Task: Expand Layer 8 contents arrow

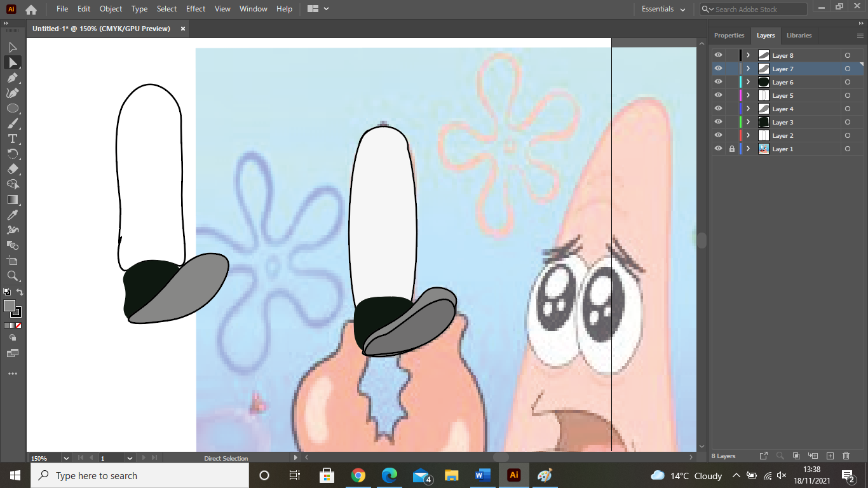Action: point(749,55)
